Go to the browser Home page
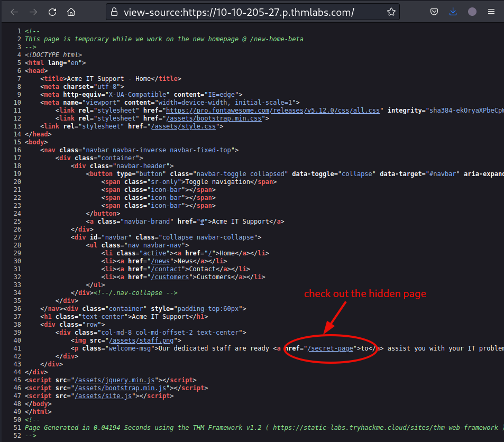 (x=71, y=12)
